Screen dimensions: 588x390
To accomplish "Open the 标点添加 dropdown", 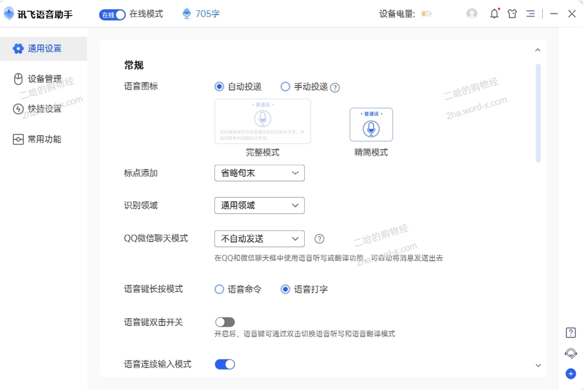I will pyautogui.click(x=259, y=173).
